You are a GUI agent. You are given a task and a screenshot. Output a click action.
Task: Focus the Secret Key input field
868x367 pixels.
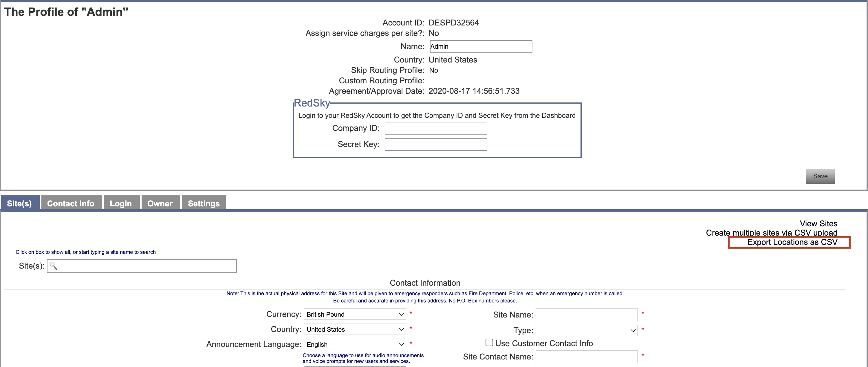coord(435,144)
